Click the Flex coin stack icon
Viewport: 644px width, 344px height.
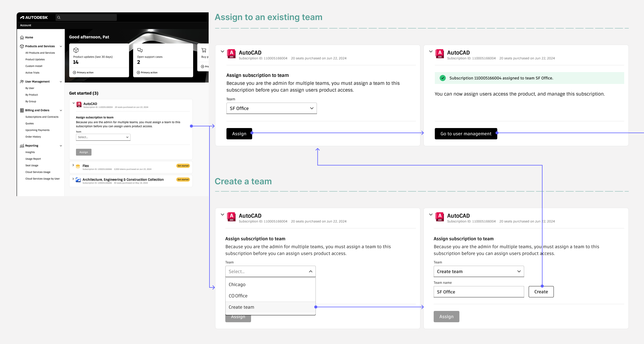tap(78, 167)
